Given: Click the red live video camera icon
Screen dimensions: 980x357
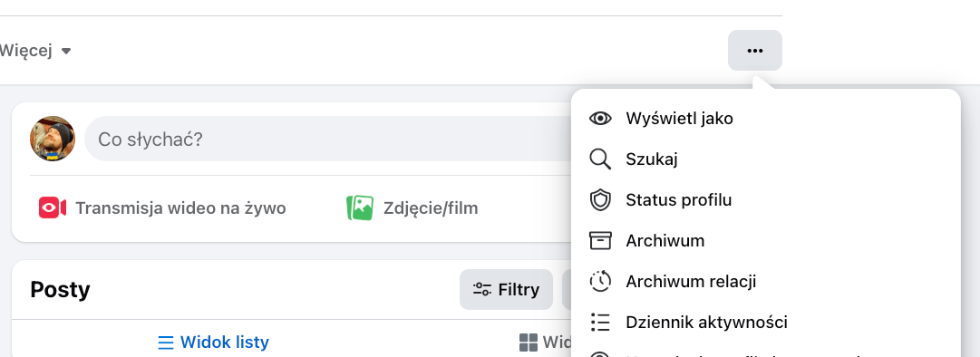Looking at the screenshot, I should [x=53, y=207].
